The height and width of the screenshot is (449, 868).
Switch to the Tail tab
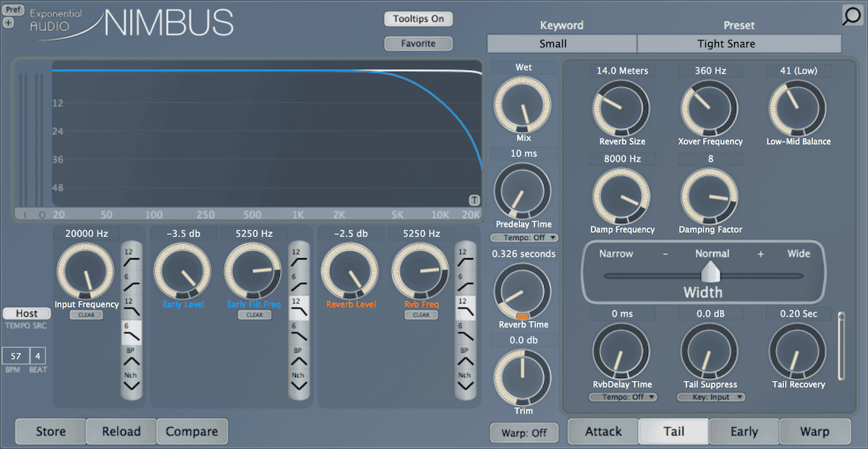coord(673,432)
